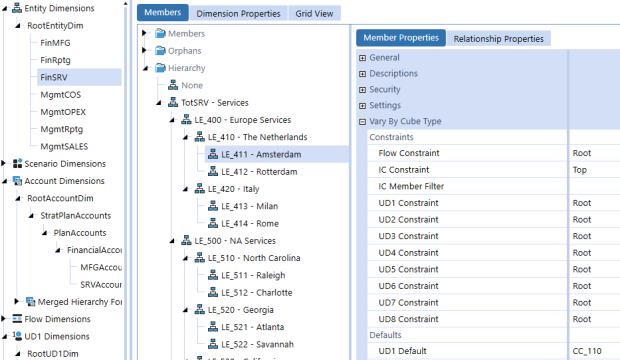Viewport: 620px width, 360px height.
Task: Select the MgmtOPEX entity dimension
Action: pyautogui.click(x=63, y=112)
